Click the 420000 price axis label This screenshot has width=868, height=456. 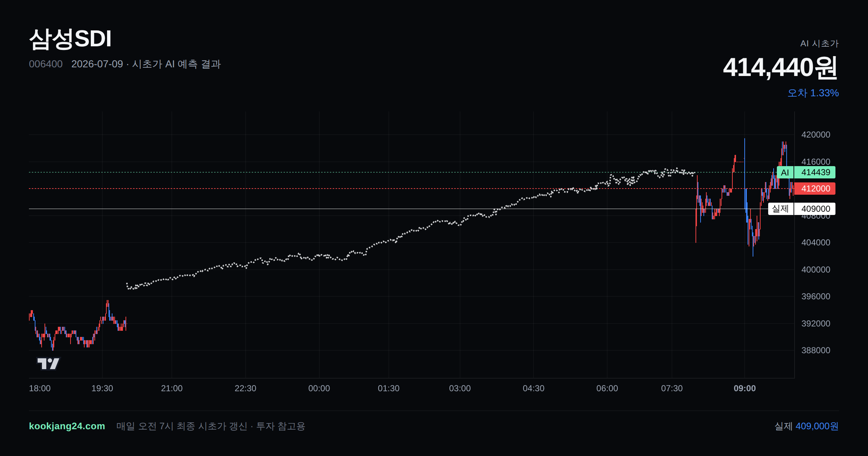coord(816,135)
